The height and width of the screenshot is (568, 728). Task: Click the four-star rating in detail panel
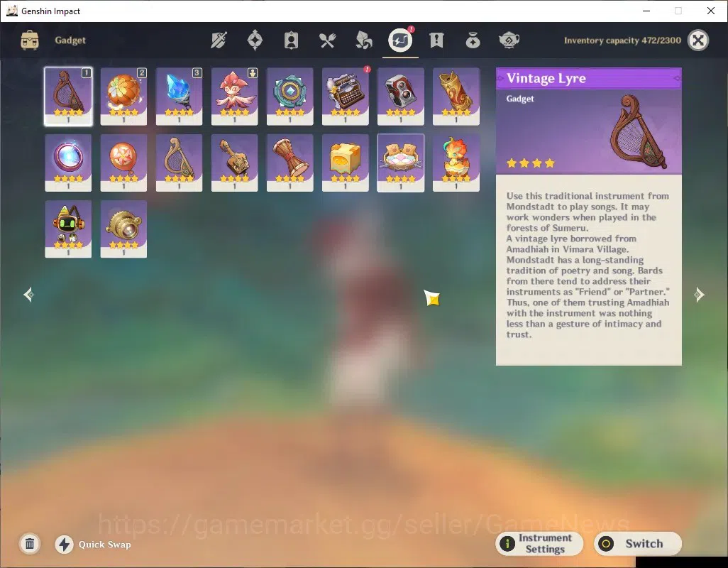pyautogui.click(x=530, y=163)
